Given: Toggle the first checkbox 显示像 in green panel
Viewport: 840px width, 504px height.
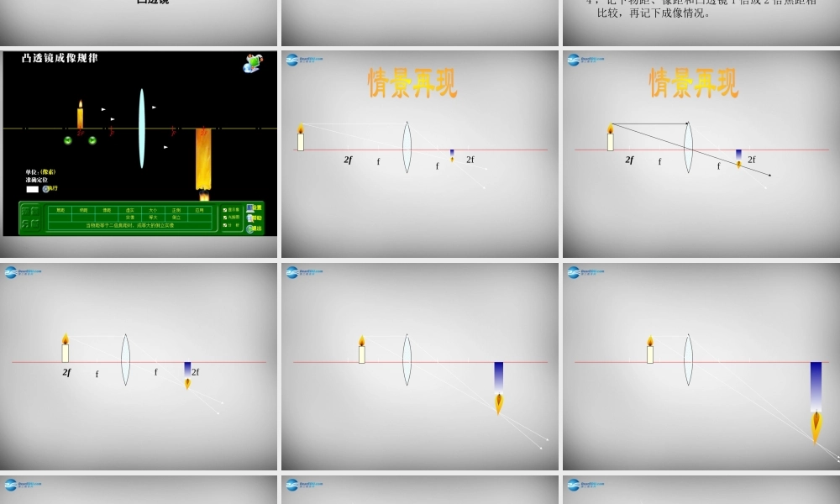Looking at the screenshot, I should click(225, 210).
